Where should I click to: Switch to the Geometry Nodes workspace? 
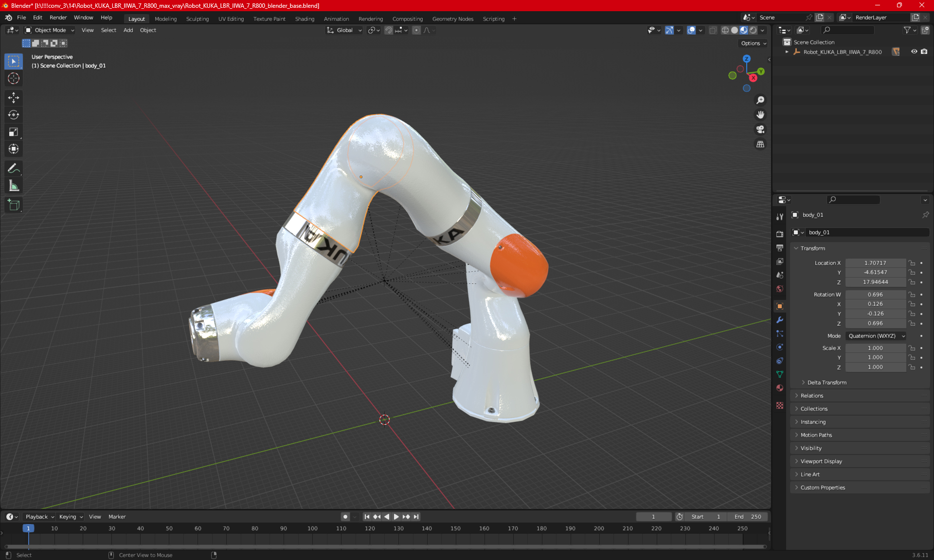(x=452, y=19)
